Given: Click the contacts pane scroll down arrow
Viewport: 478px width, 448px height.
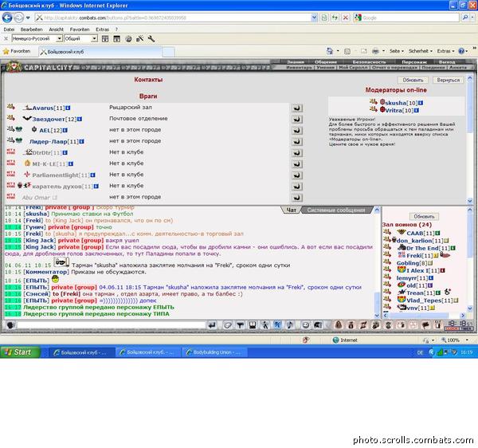Looking at the screenshot, I should [x=469, y=201].
